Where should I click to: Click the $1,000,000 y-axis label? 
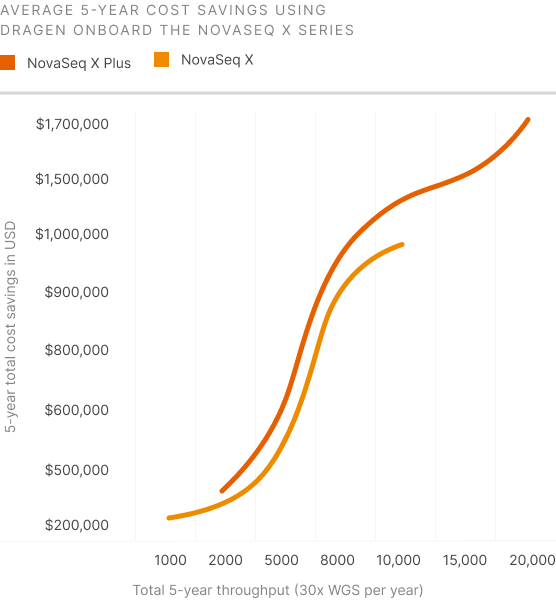coord(72,234)
